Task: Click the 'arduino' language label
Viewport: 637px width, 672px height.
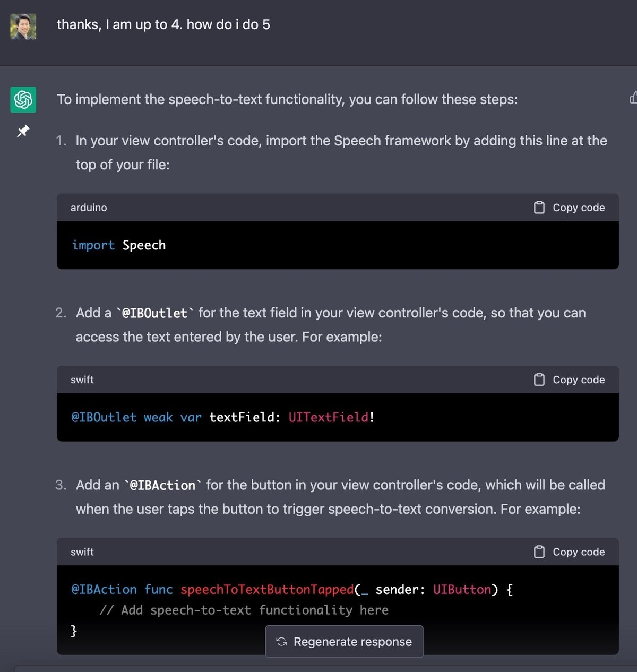Action: click(89, 208)
